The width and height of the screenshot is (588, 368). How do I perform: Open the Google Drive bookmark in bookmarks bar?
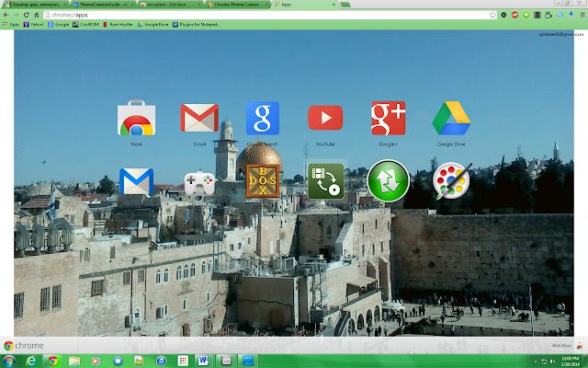click(x=153, y=25)
